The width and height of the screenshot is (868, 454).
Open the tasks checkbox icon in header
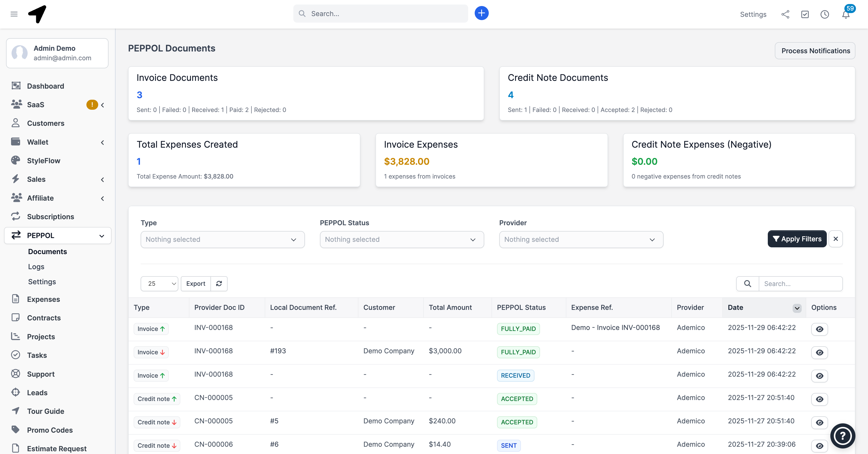tap(805, 15)
